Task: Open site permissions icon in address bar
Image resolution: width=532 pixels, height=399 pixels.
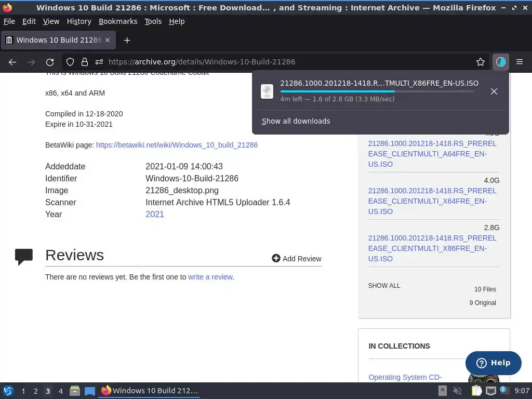Action: click(x=99, y=62)
